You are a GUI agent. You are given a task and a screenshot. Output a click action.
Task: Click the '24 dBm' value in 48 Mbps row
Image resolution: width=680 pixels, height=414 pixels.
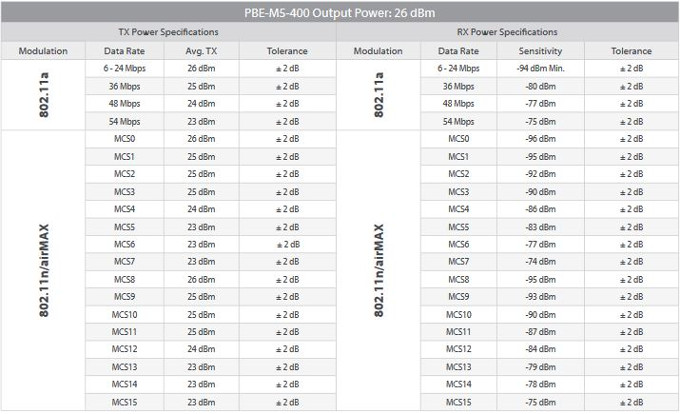click(x=201, y=104)
